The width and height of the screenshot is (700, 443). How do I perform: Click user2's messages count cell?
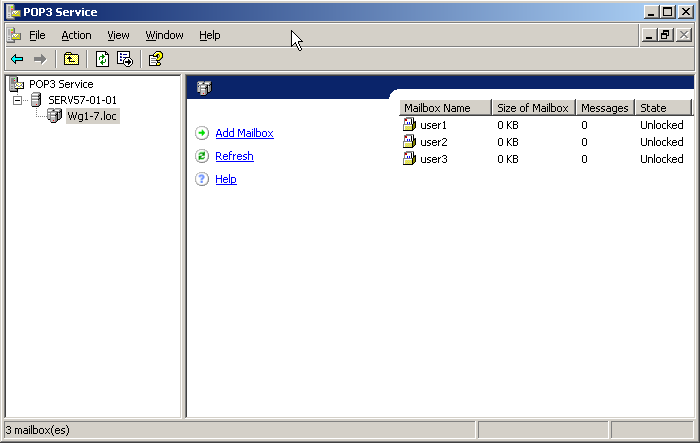[x=584, y=142]
